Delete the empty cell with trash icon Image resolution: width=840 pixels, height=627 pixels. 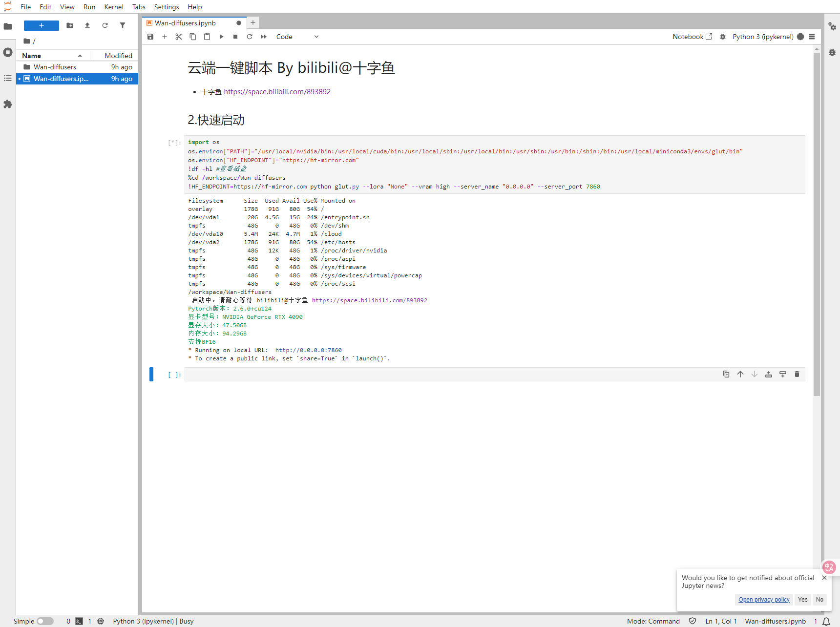pyautogui.click(x=797, y=374)
